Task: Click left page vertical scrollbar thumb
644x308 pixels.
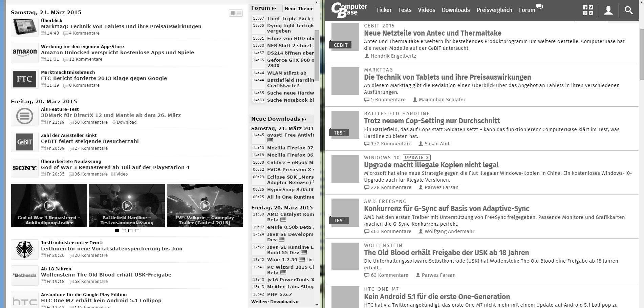Action: [x=317, y=56]
